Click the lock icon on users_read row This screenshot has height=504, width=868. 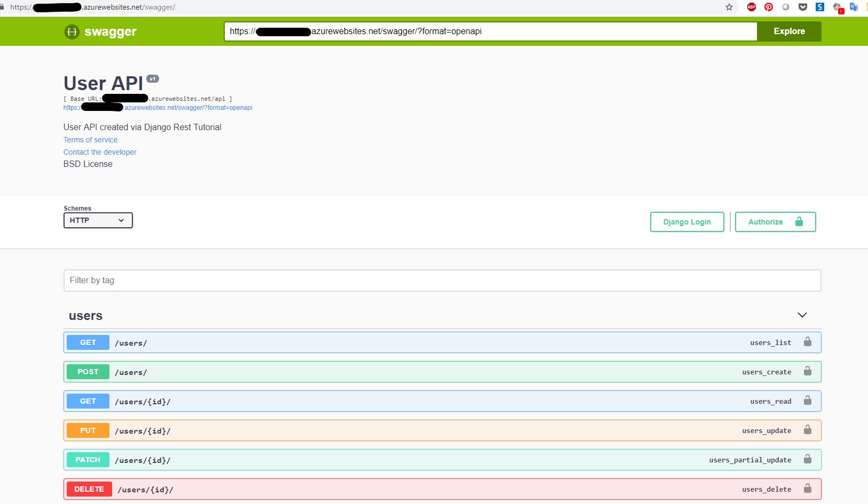click(x=808, y=401)
